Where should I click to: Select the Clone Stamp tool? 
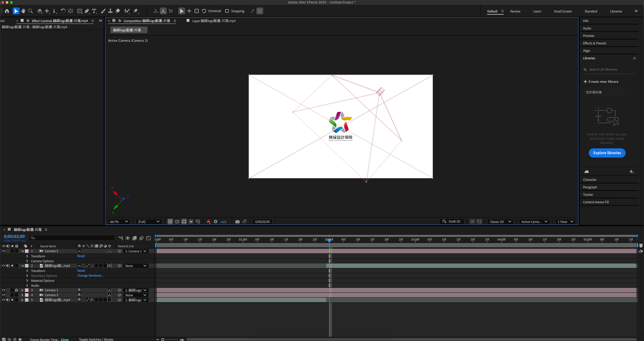click(x=110, y=11)
